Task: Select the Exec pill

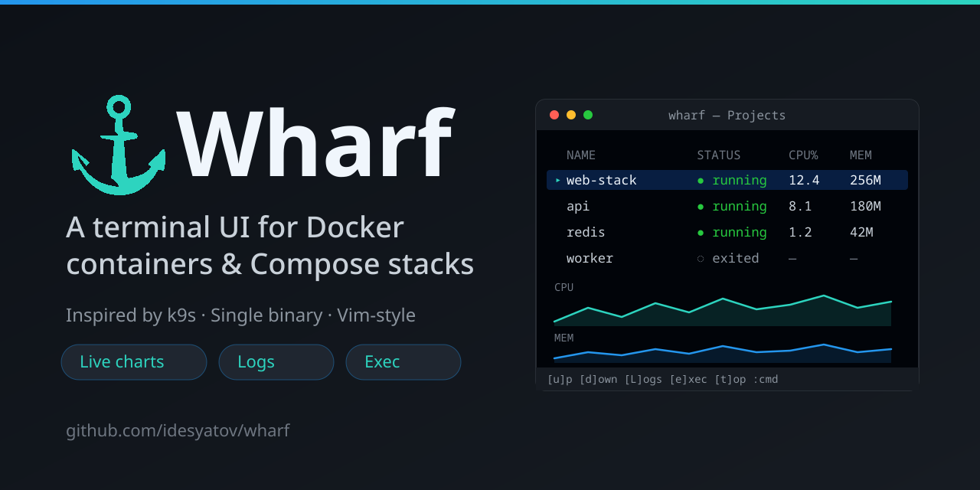Action: pos(403,362)
